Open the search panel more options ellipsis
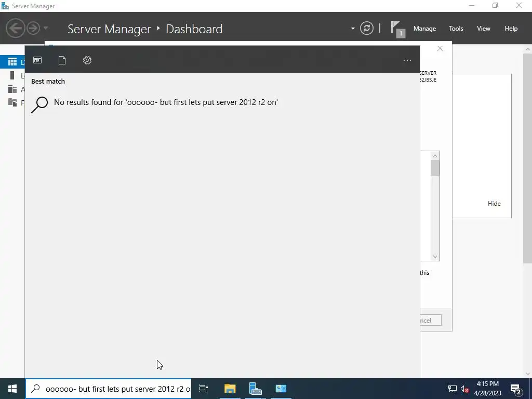This screenshot has width=532, height=399. pos(407,60)
